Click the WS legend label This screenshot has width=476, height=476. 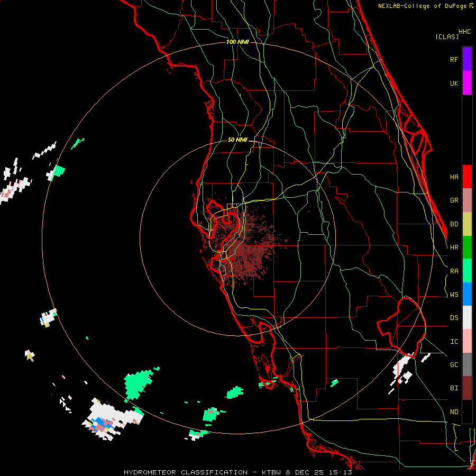coord(454,295)
